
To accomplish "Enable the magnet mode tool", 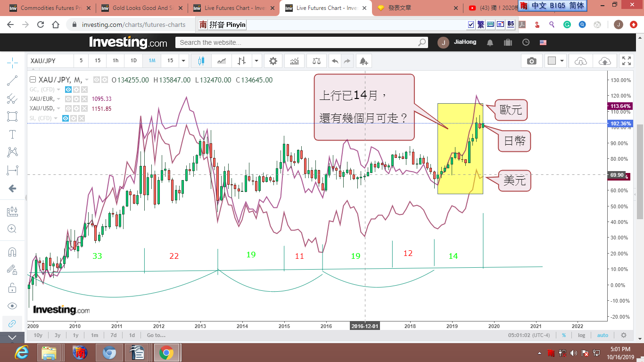I will click(x=12, y=252).
